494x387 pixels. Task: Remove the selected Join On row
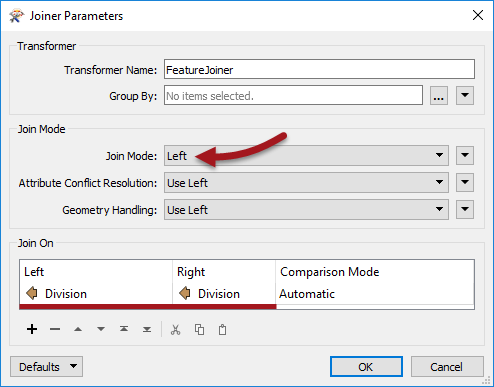55,329
